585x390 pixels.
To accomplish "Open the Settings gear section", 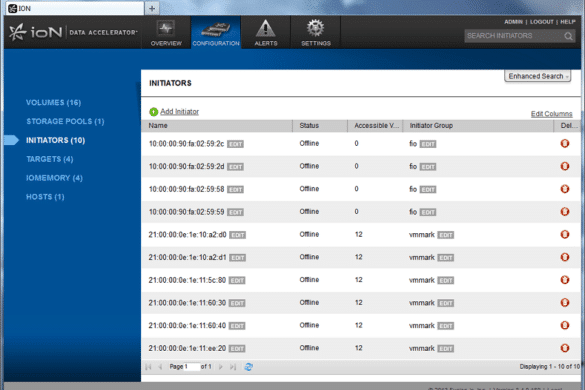I will 316,32.
